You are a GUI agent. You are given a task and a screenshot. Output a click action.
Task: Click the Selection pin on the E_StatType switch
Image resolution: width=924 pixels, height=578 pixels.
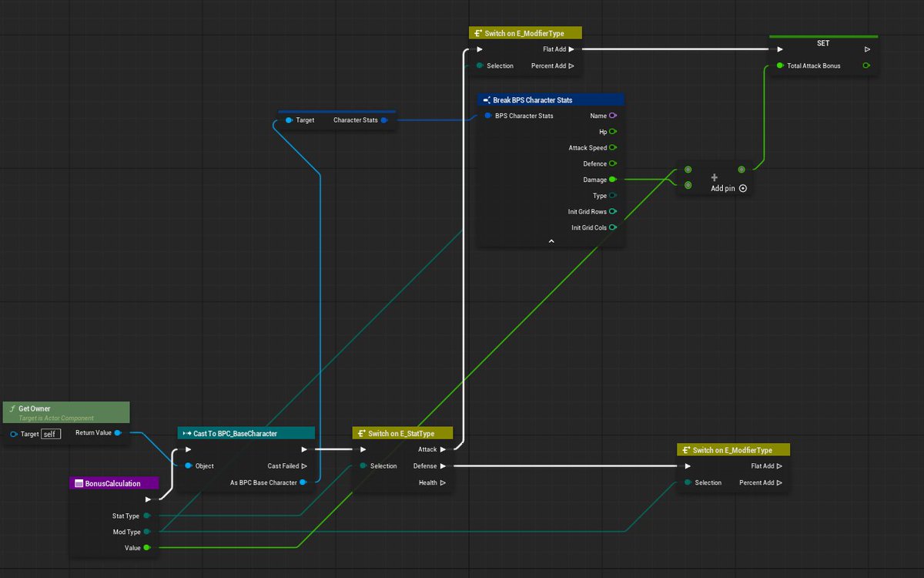pyautogui.click(x=363, y=465)
